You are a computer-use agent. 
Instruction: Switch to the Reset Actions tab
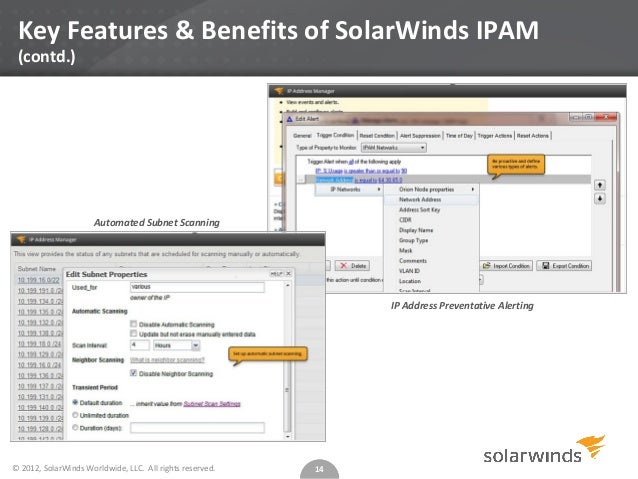[x=533, y=136]
